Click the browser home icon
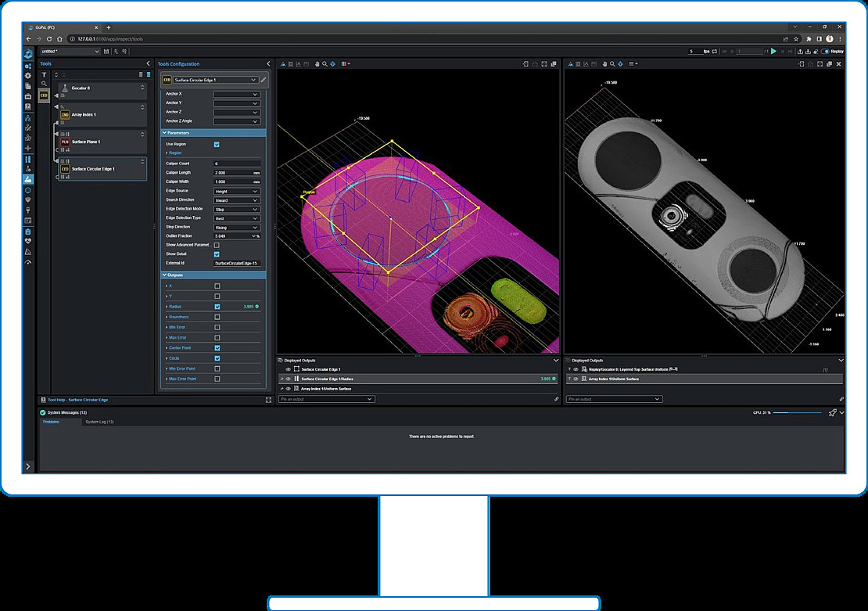The image size is (868, 611). (x=59, y=39)
